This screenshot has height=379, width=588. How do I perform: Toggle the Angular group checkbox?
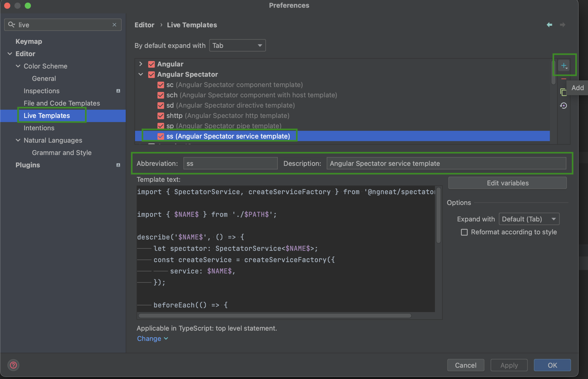[x=151, y=64]
